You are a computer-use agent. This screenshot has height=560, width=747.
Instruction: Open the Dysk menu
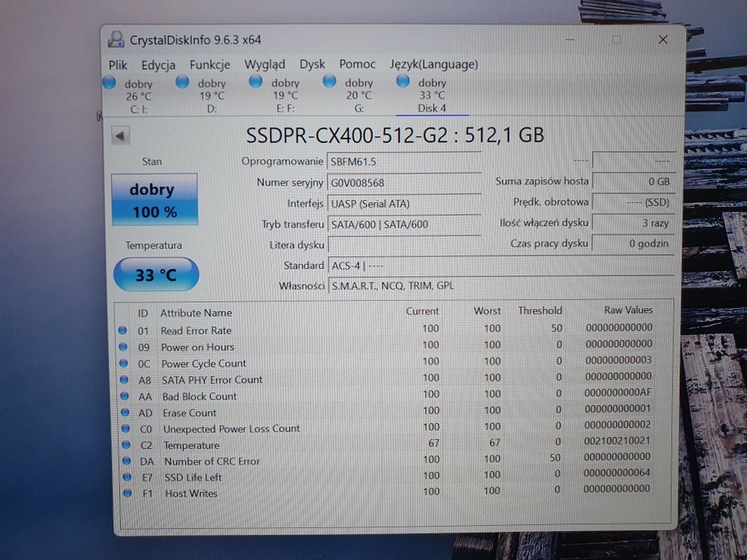tap(312, 64)
